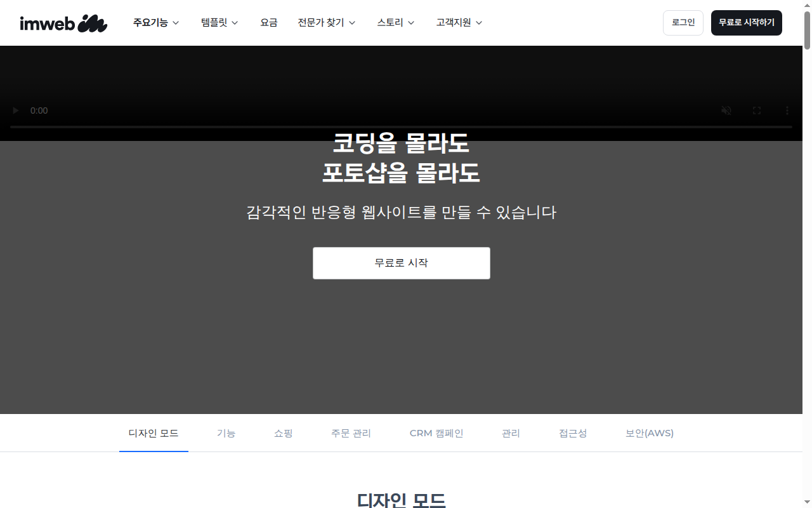Open the 주문 관리 tab
Viewport: 812px width, 508px height.
point(351,433)
